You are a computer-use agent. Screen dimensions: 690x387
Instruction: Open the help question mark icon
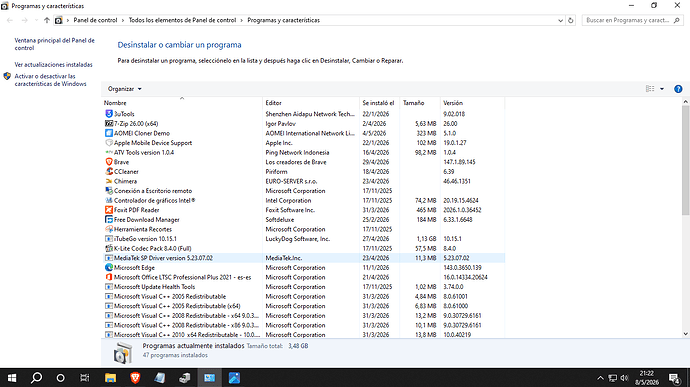(x=678, y=89)
